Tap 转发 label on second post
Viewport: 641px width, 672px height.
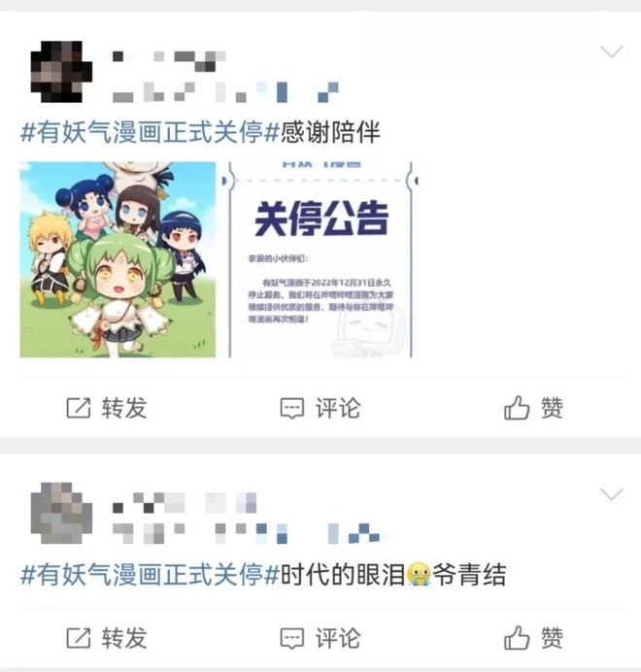(x=124, y=638)
